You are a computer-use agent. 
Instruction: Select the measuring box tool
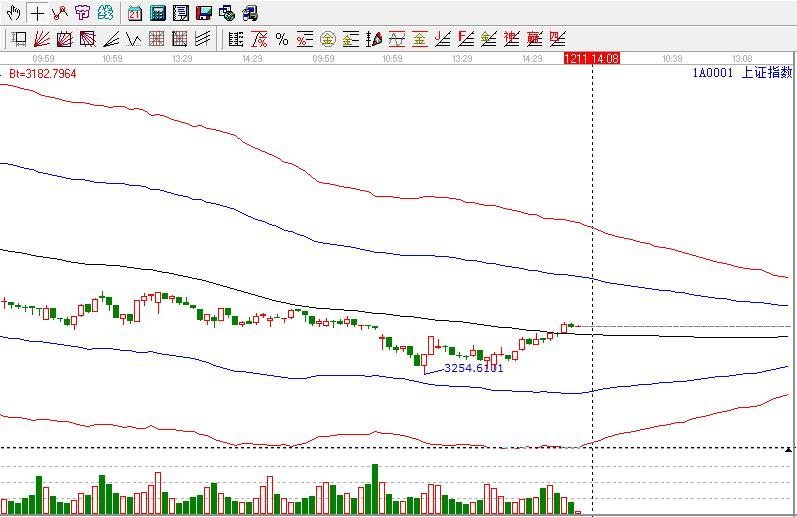[18, 39]
